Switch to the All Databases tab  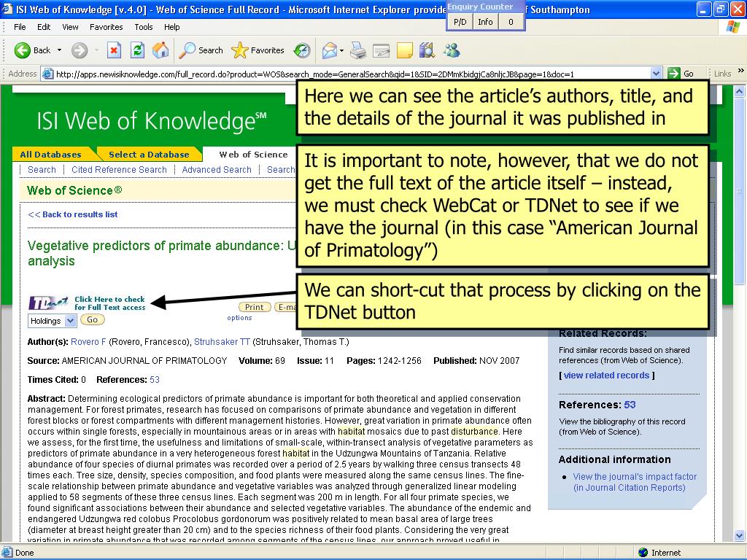coord(51,155)
